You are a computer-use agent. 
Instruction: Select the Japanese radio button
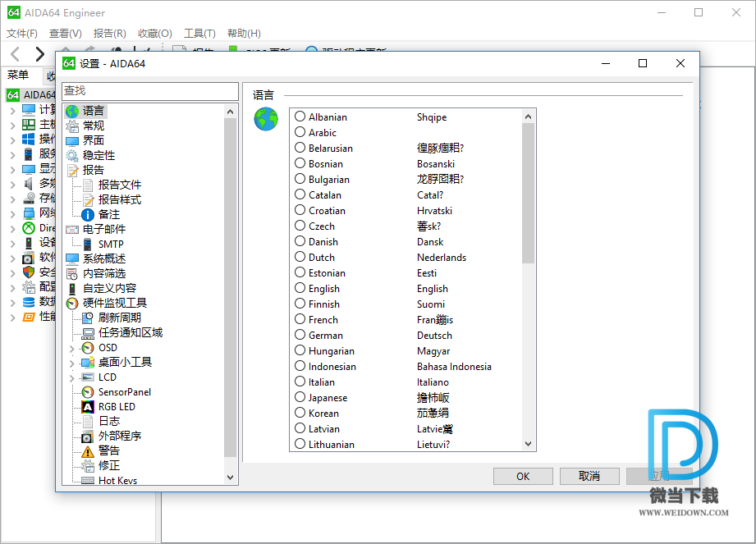coord(300,397)
